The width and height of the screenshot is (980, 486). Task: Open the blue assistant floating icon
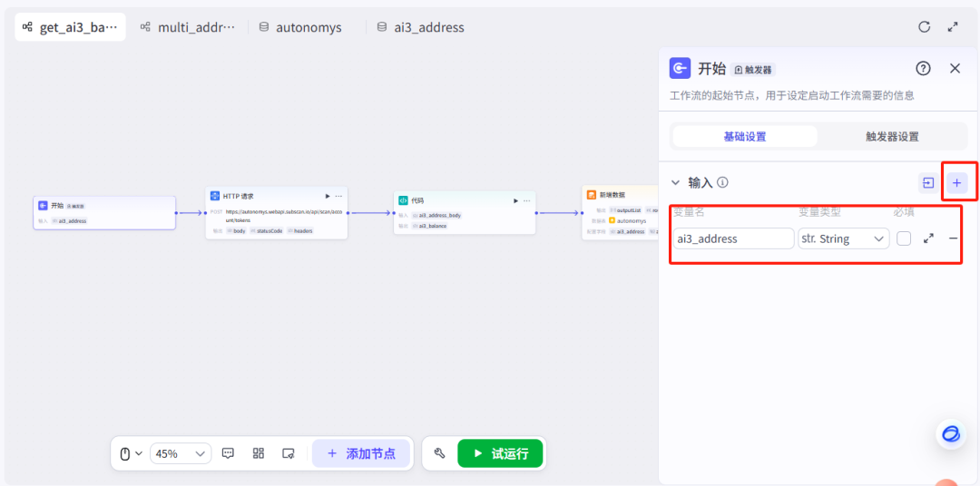[951, 433]
